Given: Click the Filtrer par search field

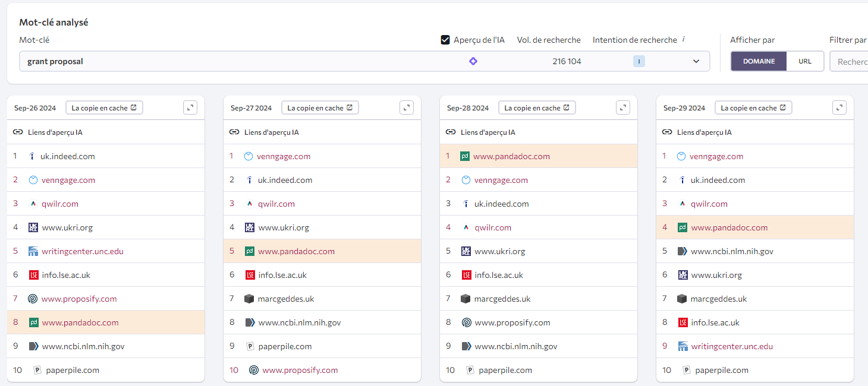Looking at the screenshot, I should 849,61.
